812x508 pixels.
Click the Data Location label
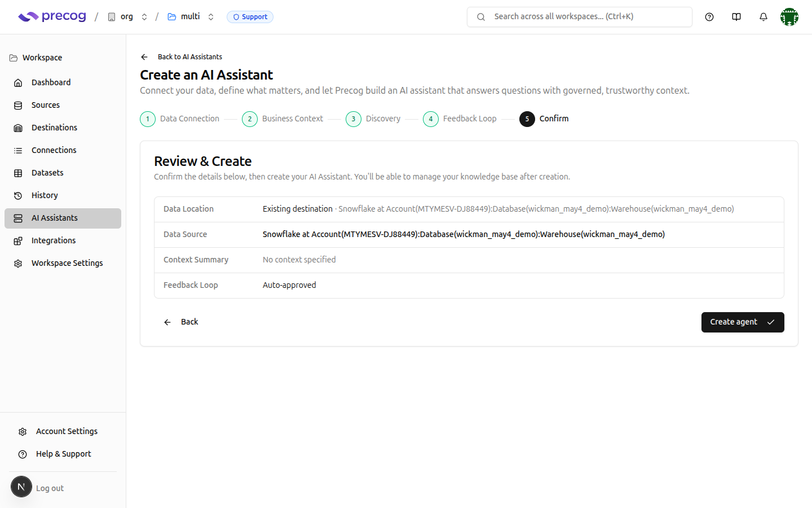pyautogui.click(x=188, y=209)
